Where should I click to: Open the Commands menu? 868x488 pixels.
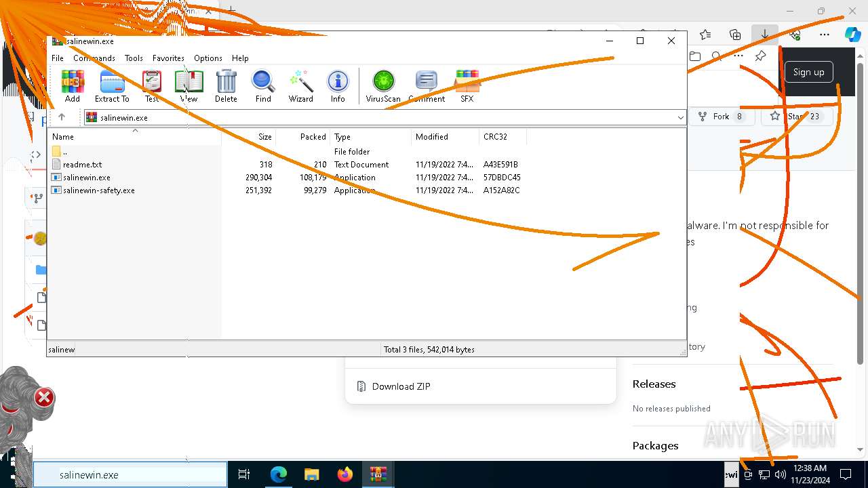point(94,58)
